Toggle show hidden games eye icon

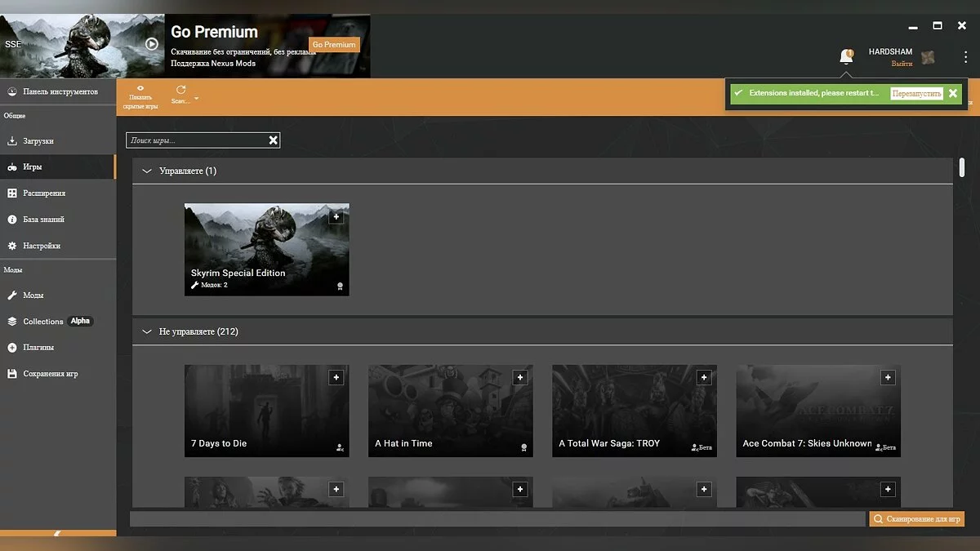point(140,89)
